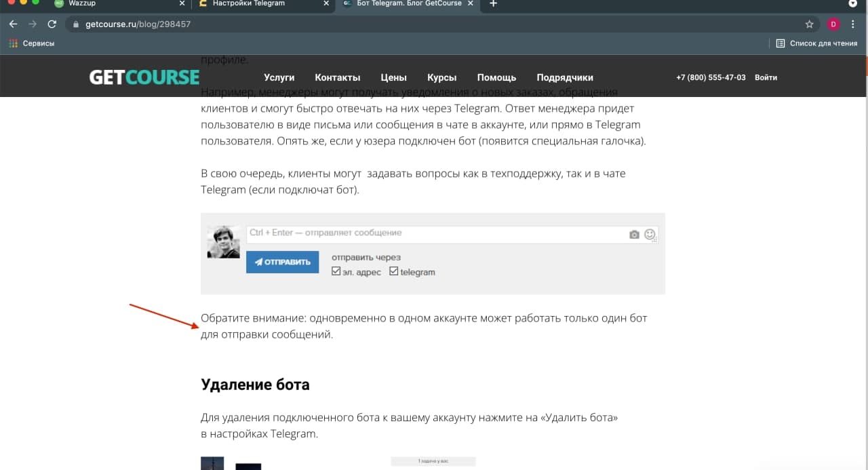Open the Услуги menu item
Viewport: 868px width, 470px height.
(279, 77)
